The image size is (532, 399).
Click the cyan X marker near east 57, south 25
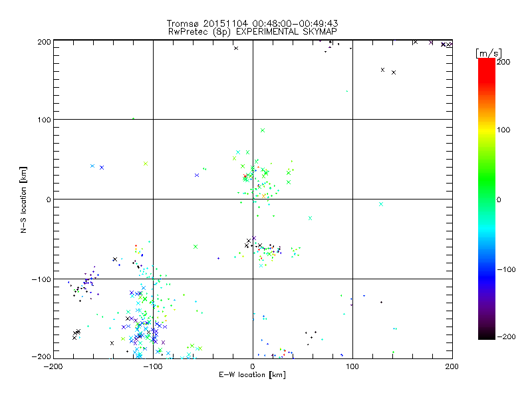pyautogui.click(x=310, y=218)
